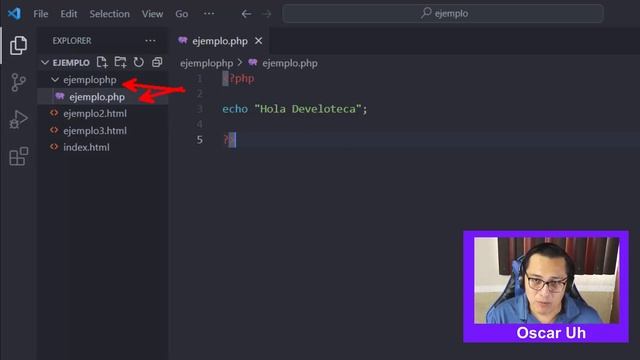Refresh the Explorer file tree
Screen dimensions: 640x360
pos(139,62)
